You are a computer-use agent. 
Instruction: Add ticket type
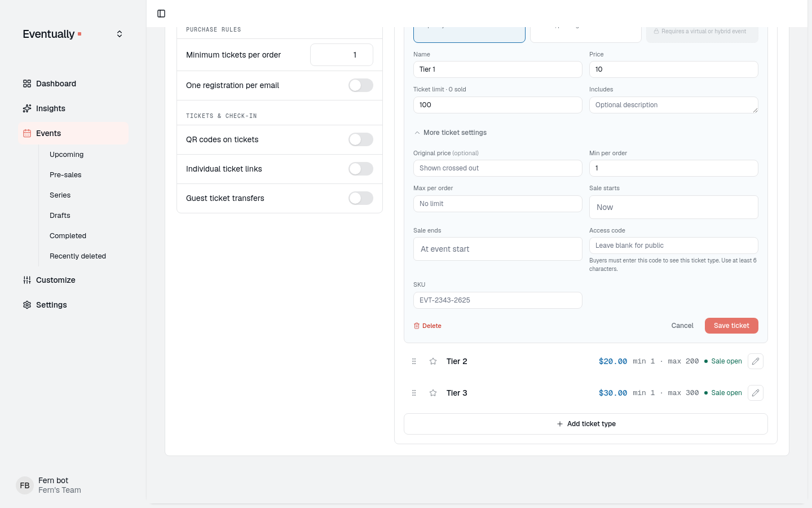586,424
